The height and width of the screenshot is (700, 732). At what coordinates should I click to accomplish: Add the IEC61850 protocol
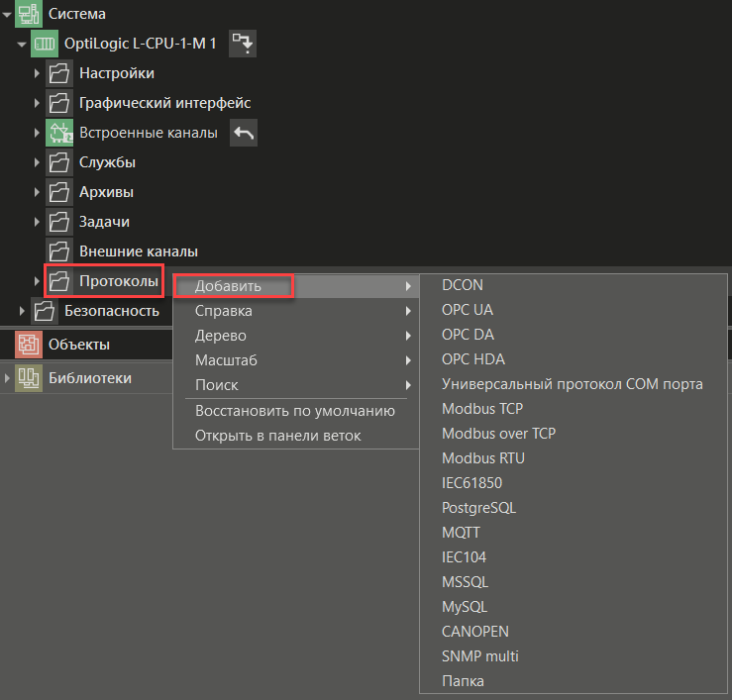coord(574,483)
